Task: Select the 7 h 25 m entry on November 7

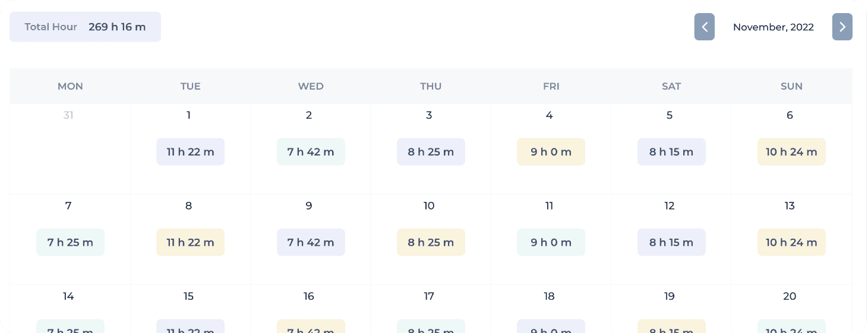Action: click(70, 242)
